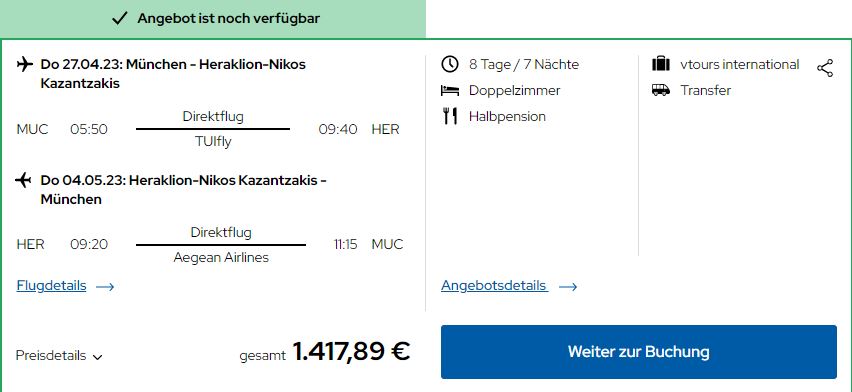Viewport: 852px width, 392px height.
Task: Click the bed icon next to Doppelzimmer
Action: coord(449,90)
